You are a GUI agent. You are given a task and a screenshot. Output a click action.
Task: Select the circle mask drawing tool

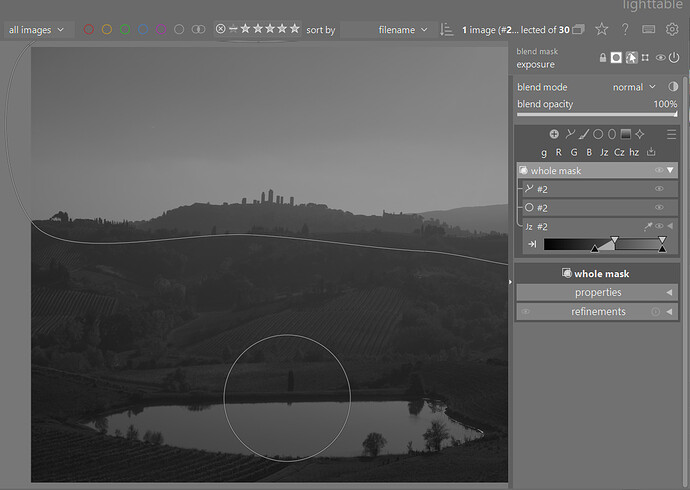tap(598, 134)
